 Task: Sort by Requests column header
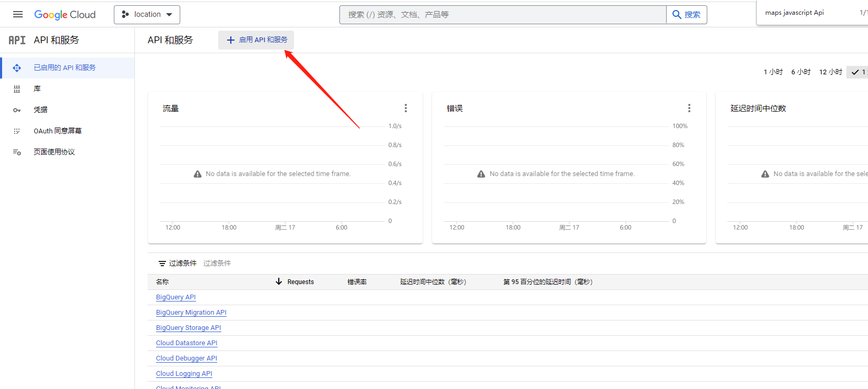300,282
